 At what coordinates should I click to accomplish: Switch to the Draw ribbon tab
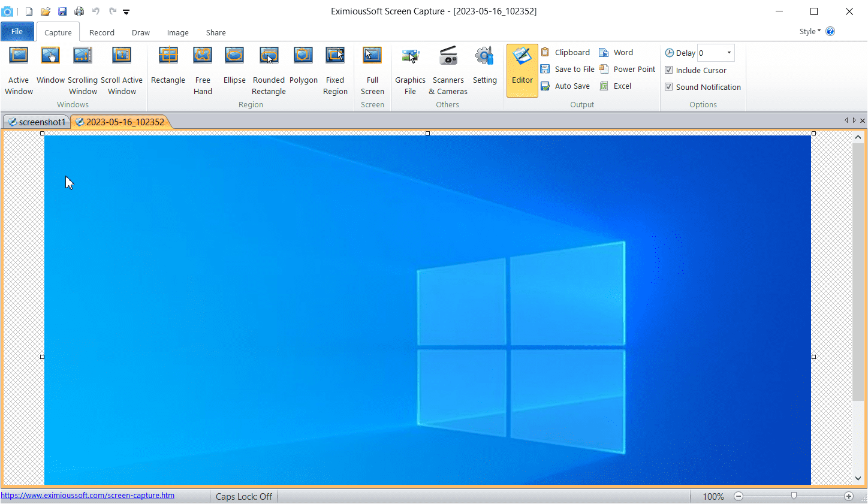[x=141, y=32]
